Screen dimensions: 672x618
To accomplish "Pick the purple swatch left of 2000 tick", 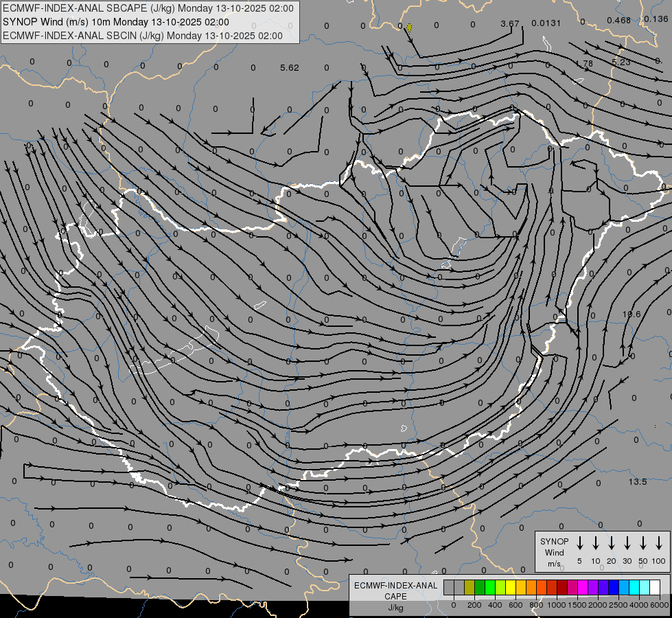I will point(592,587).
